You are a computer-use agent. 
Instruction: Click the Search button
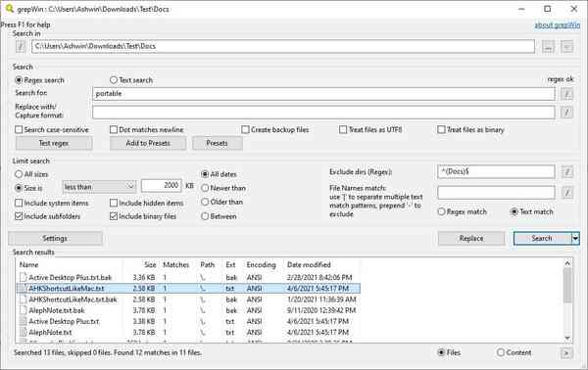(x=542, y=239)
